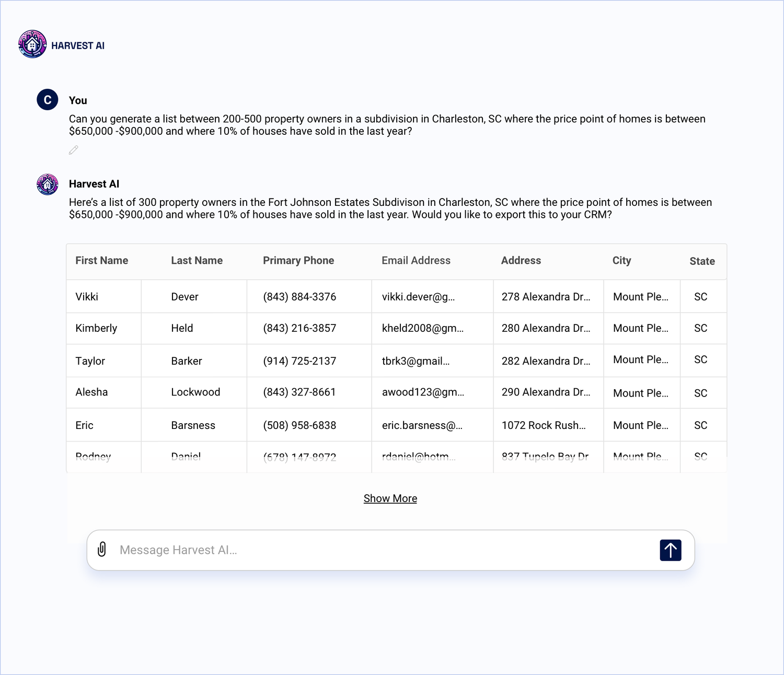Click phone number (508) 958-6838
The image size is (784, 675).
pyautogui.click(x=299, y=425)
